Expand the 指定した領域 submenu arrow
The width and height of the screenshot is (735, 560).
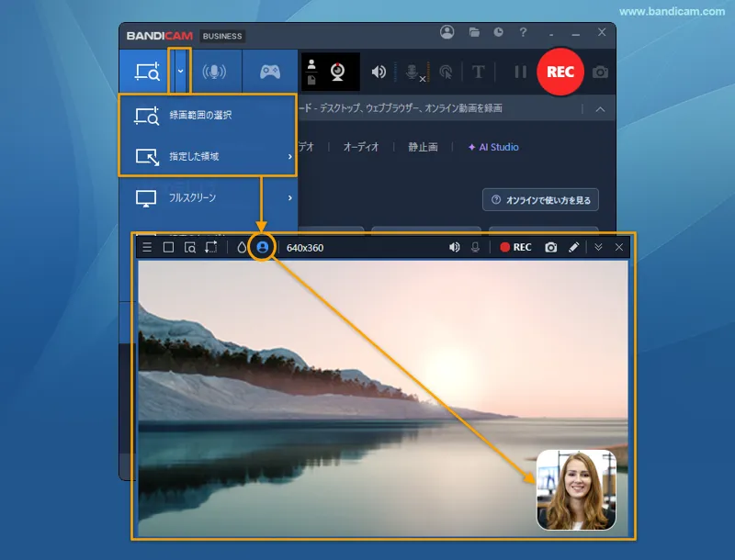(290, 157)
